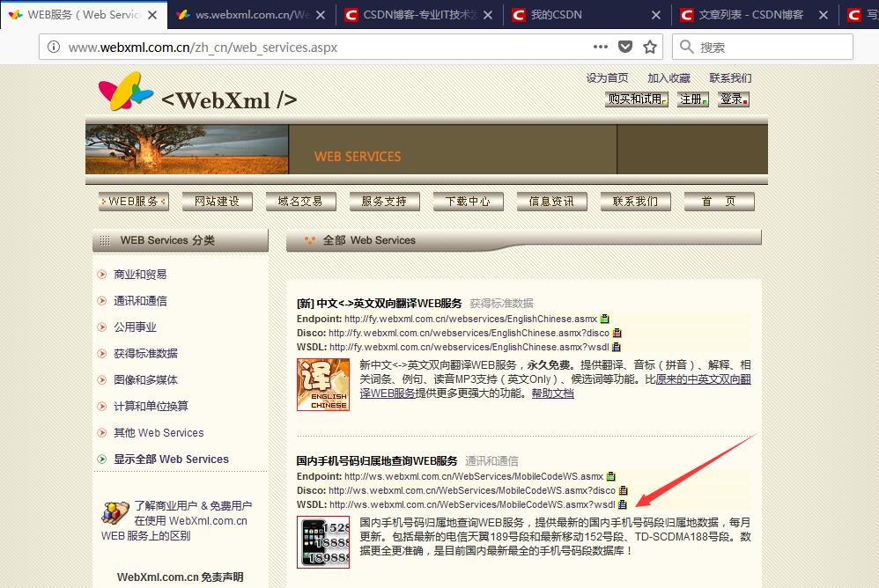This screenshot has height=588, width=879.
Task: Close the CSDN博客-专业IT技术 tab
Action: (x=488, y=15)
